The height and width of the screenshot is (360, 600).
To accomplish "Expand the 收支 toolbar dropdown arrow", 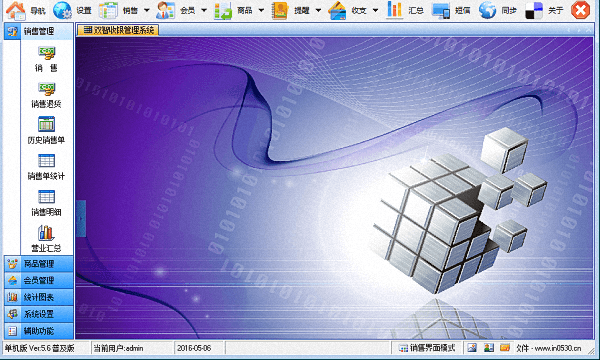I will pos(375,10).
